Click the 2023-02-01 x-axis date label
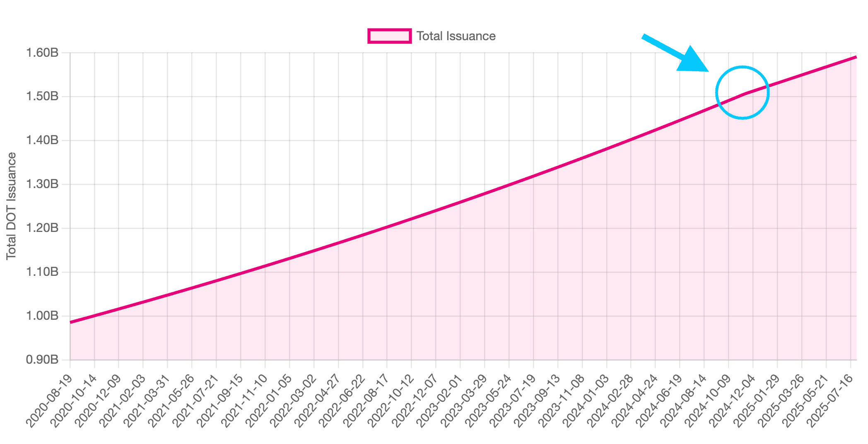This screenshot has height=444, width=868. [439, 400]
